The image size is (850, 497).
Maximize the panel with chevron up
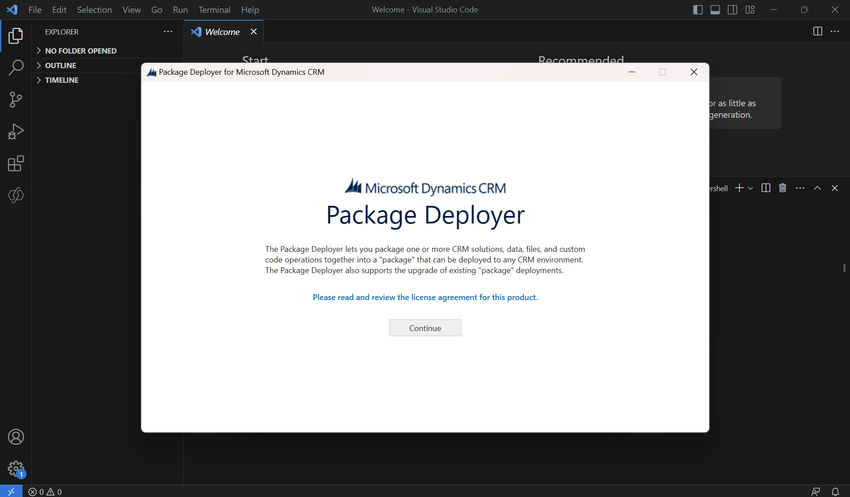point(817,188)
